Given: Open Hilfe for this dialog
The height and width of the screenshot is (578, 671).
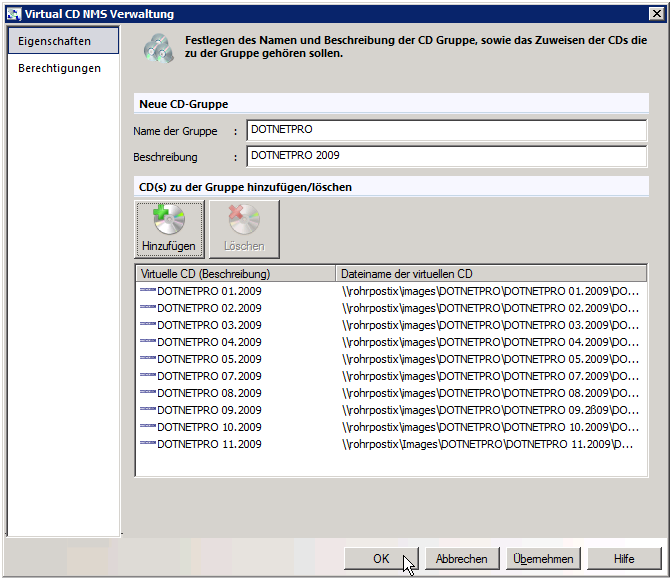Looking at the screenshot, I should click(624, 559).
